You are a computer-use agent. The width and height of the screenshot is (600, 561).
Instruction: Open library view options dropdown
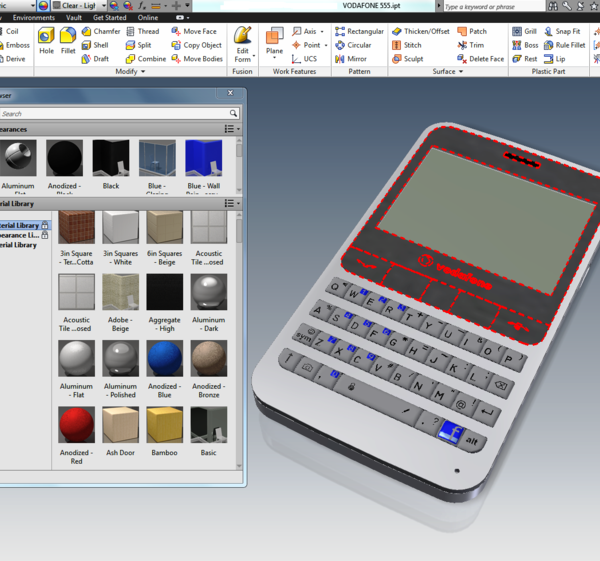tap(232, 203)
